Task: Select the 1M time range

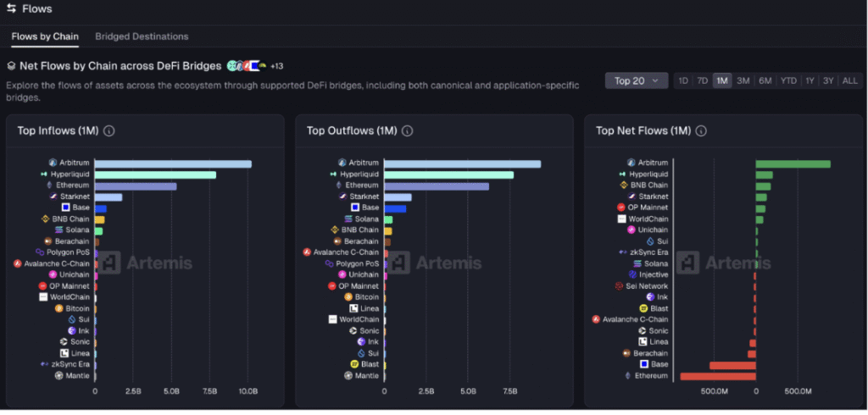Action: point(722,80)
